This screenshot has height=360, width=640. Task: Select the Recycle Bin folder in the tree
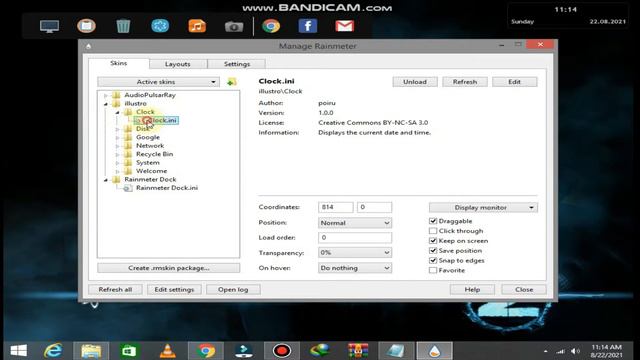coord(154,154)
